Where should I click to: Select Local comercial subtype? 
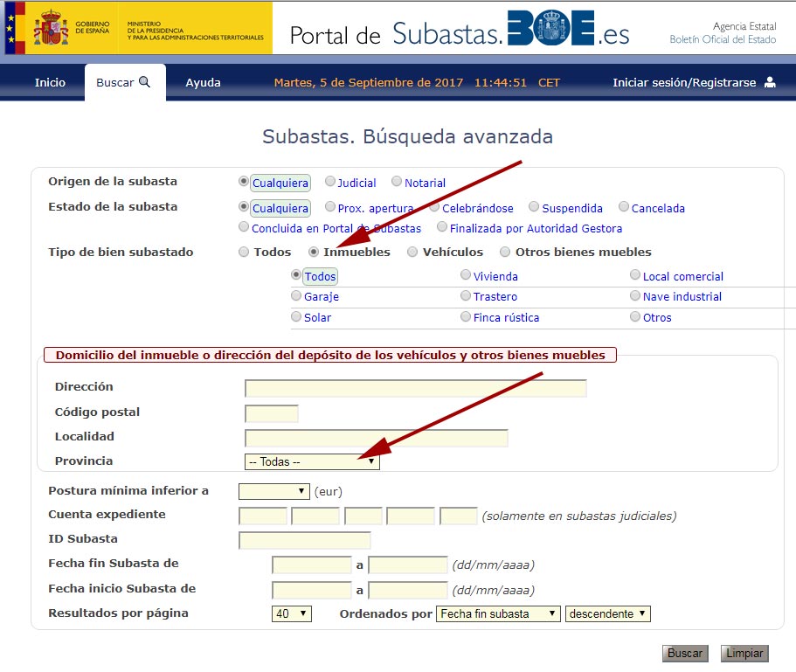(x=635, y=274)
